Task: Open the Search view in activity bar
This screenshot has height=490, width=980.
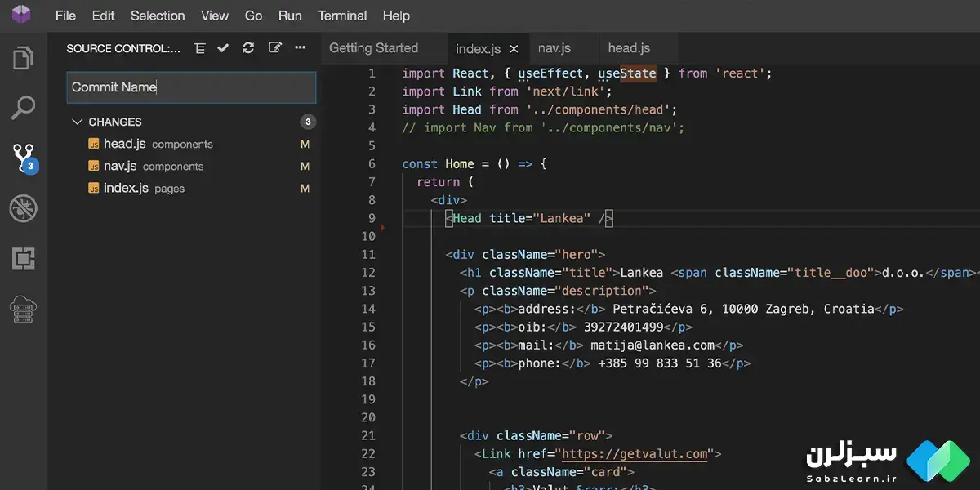Action: (23, 107)
